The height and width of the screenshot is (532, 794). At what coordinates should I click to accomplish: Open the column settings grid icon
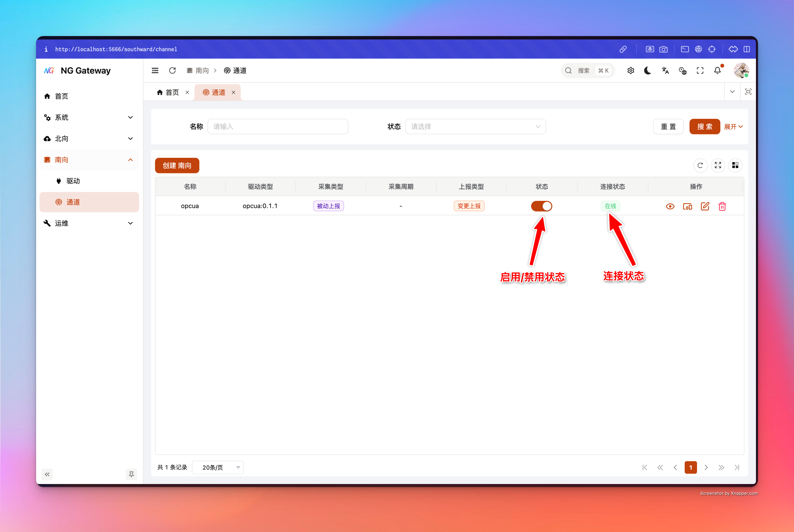[x=735, y=165]
